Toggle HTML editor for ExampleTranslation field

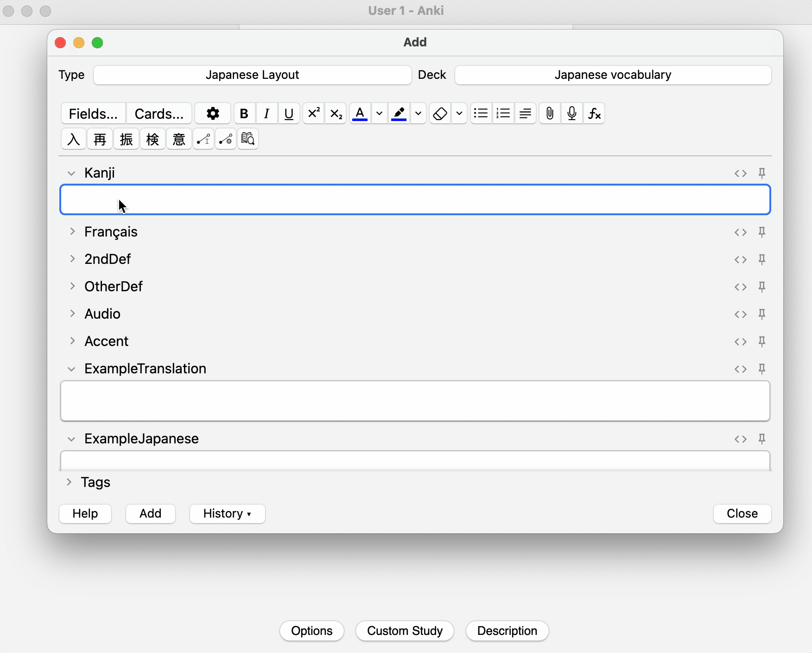[x=741, y=369]
